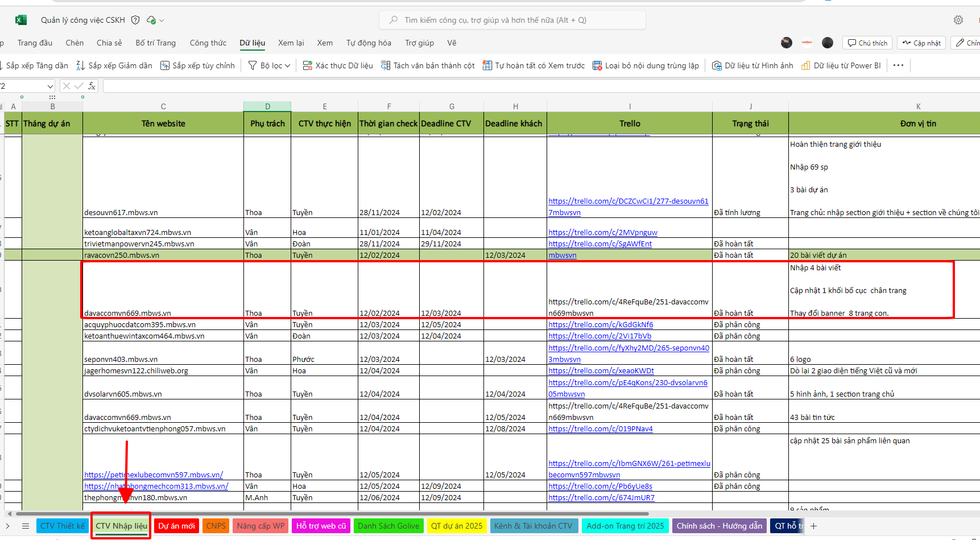Open the sensitivity shield icon beside the title

(135, 20)
